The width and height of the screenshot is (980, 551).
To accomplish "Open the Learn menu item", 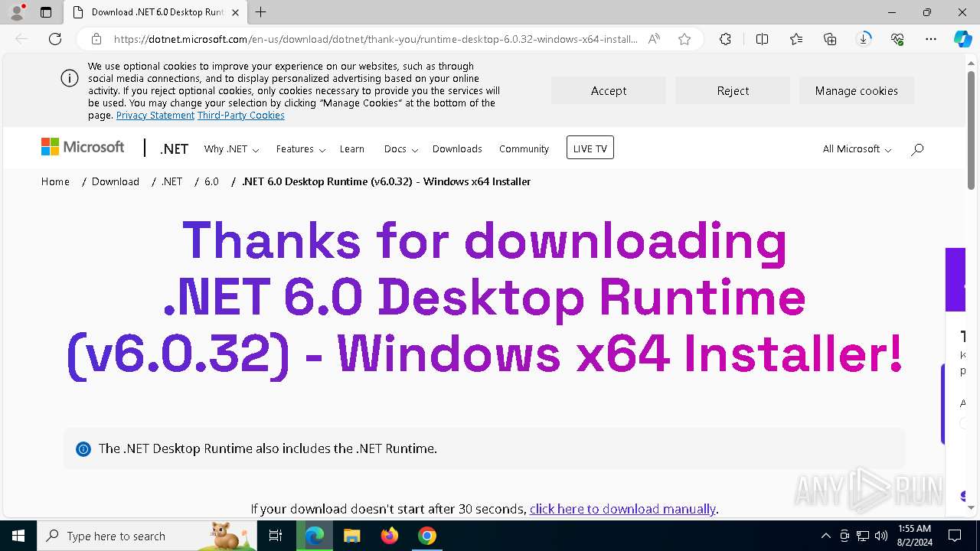I will coord(352,149).
